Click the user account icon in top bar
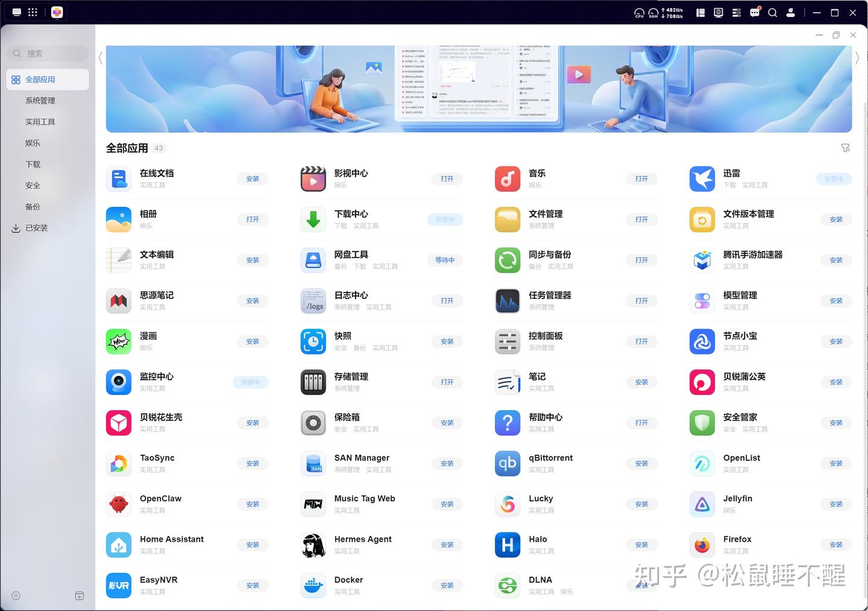 [791, 12]
